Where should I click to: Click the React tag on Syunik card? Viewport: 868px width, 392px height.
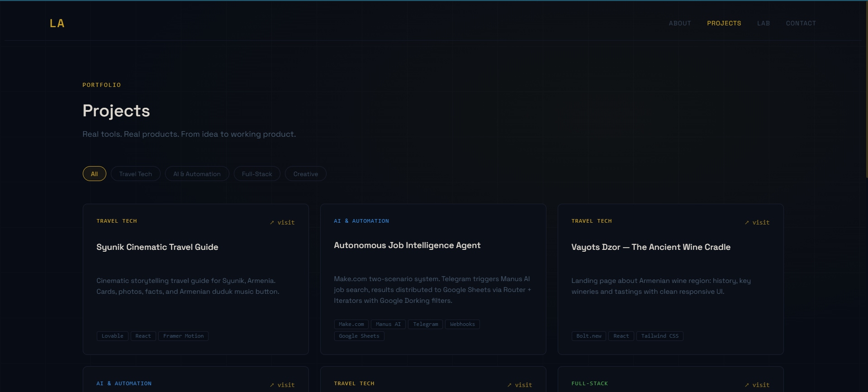click(x=143, y=336)
